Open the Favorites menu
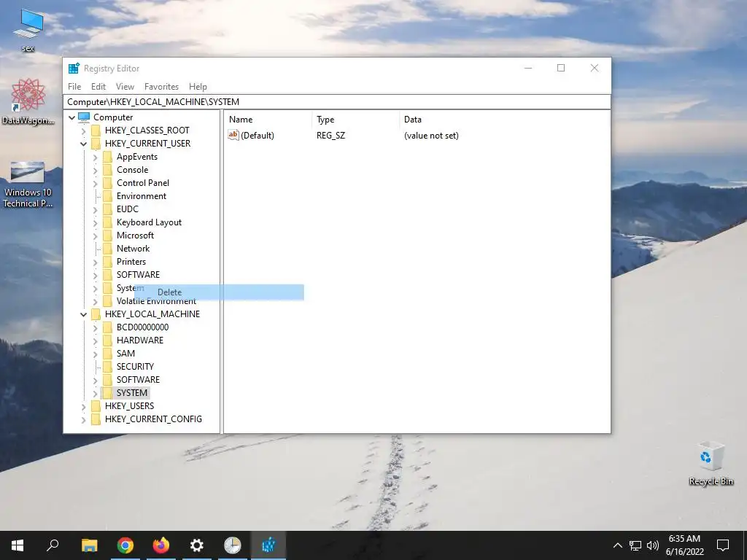The width and height of the screenshot is (747, 560). (161, 87)
